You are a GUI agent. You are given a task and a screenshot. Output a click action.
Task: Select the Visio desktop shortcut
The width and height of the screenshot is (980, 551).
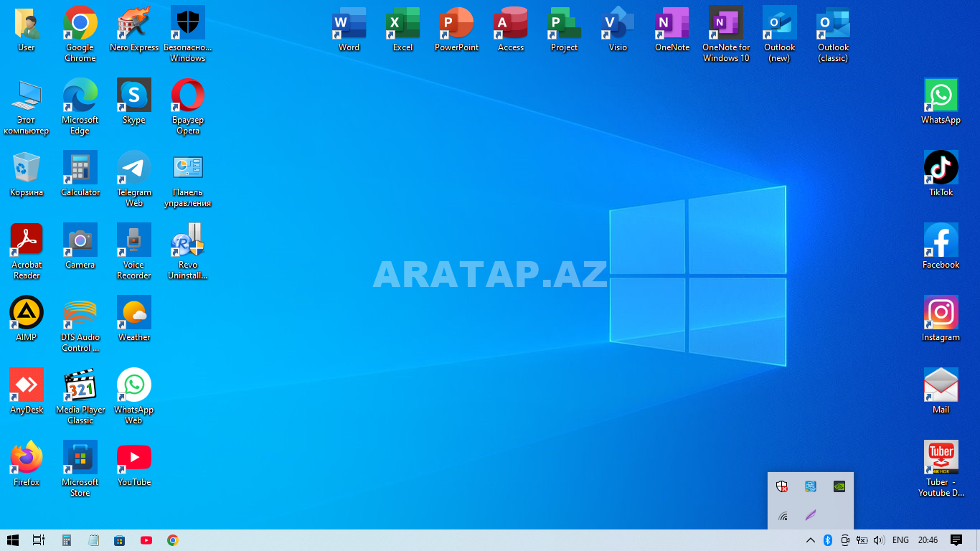coord(618,29)
